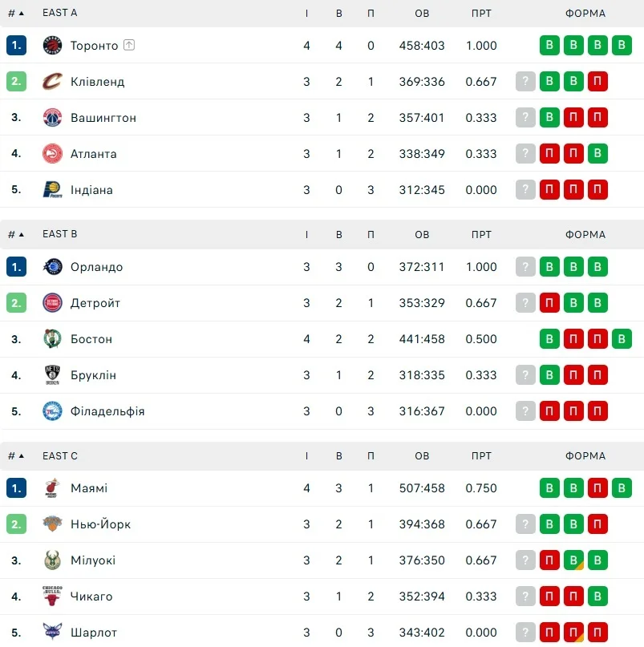This screenshot has height=647, width=644.
Task: Click the Orlando Magic team logo
Action: pos(52,267)
